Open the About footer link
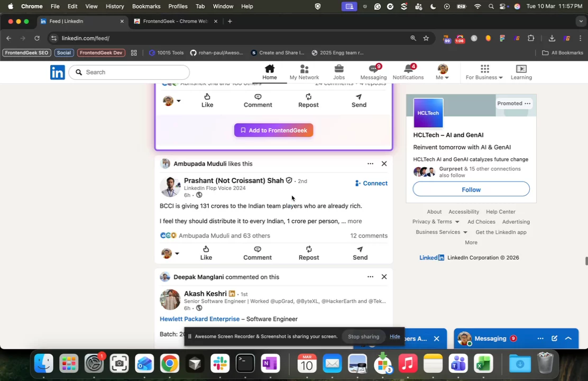Image resolution: width=588 pixels, height=381 pixels. (434, 212)
